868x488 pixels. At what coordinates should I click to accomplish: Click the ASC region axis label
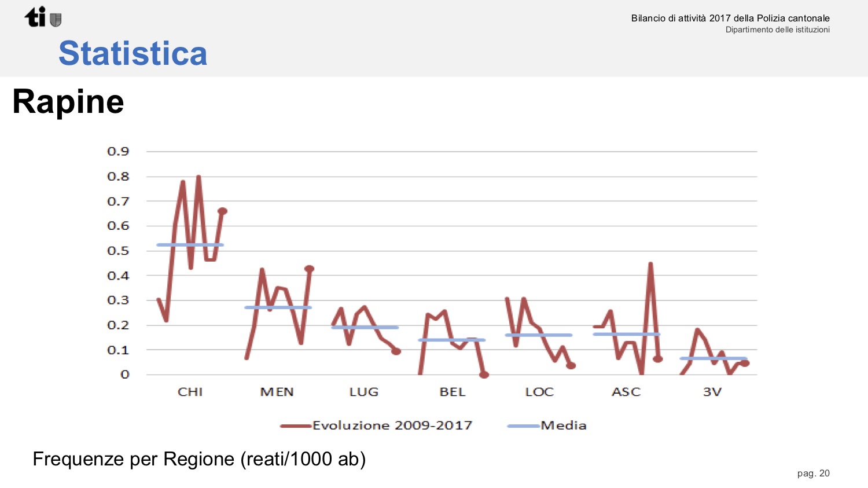point(626,392)
